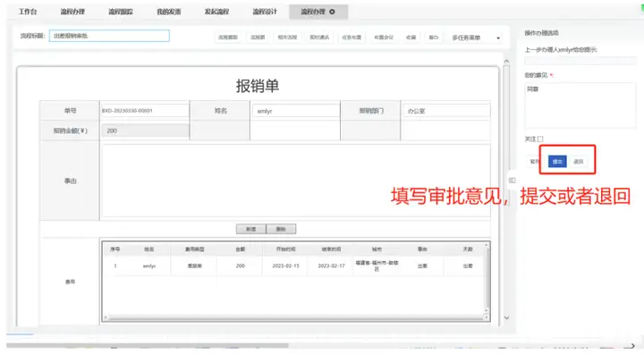Image resolution: width=644 pixels, height=354 pixels.
Task: Click the 流程跟踪 toolbar button
Action: point(228,38)
